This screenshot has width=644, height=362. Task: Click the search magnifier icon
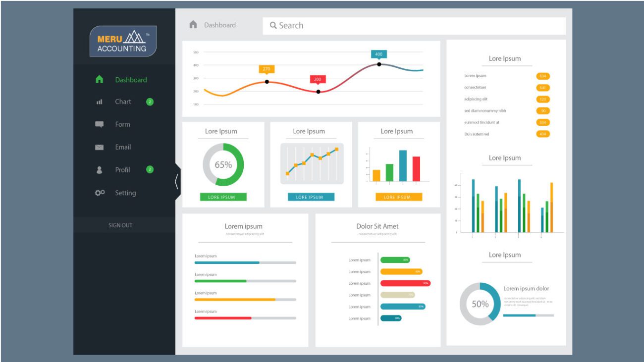point(273,25)
